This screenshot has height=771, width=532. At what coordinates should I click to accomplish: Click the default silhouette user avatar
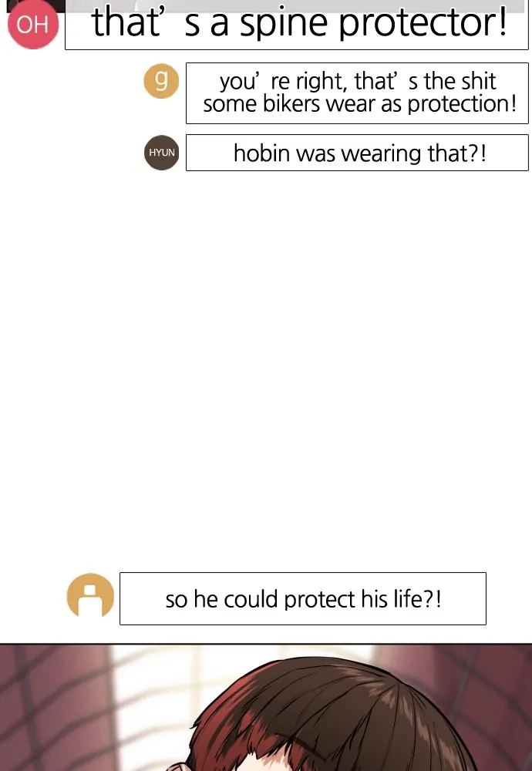[90, 596]
